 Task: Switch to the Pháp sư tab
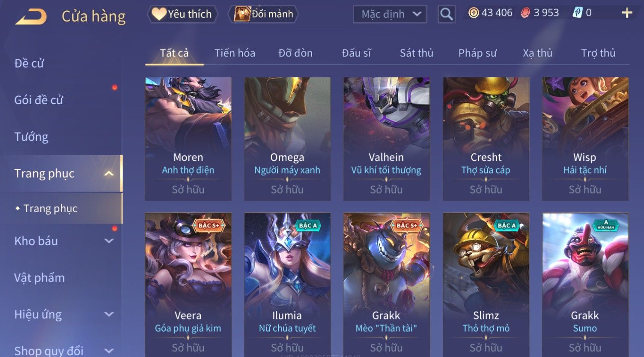[x=477, y=53]
